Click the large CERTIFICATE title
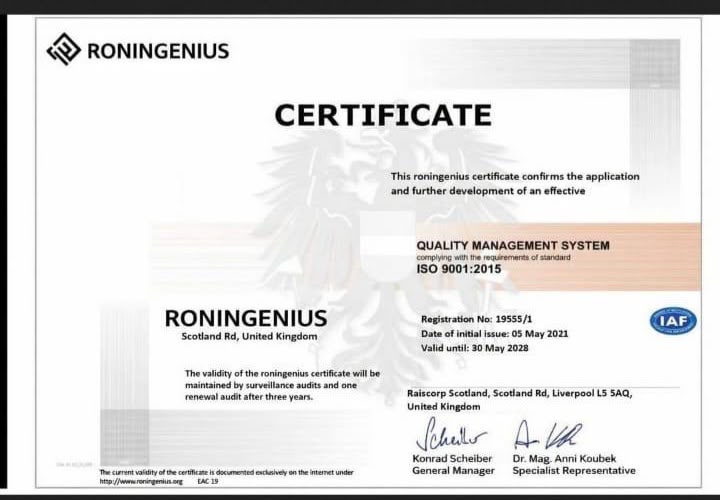This screenshot has height=500, width=720. coord(383,115)
